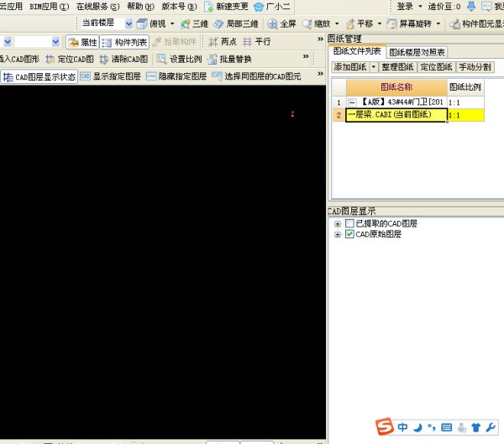Click the 整理图纸 button

(x=399, y=67)
